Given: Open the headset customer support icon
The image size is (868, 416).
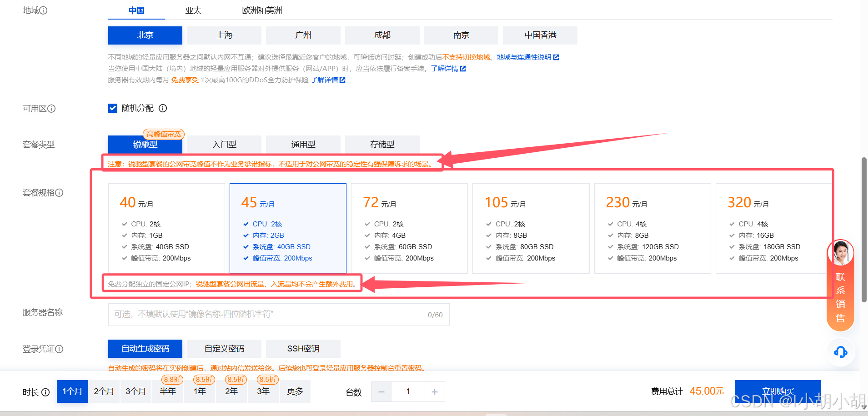Looking at the screenshot, I should [x=840, y=352].
